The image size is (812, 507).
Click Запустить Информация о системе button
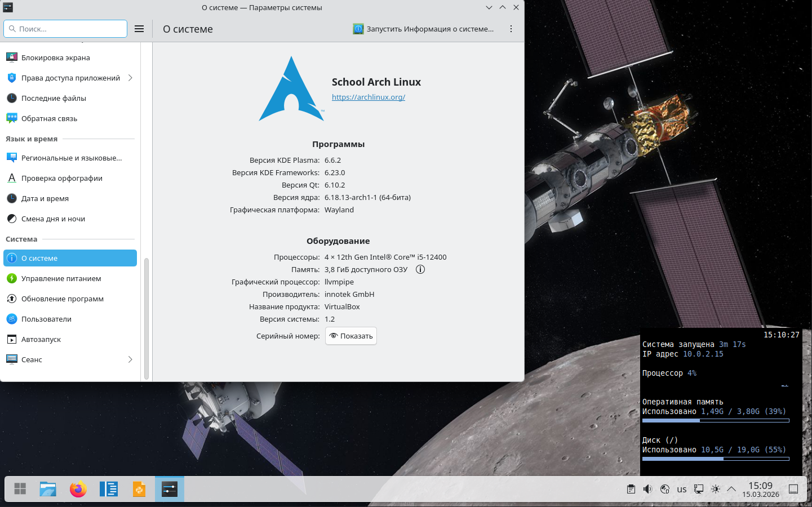[x=423, y=29]
